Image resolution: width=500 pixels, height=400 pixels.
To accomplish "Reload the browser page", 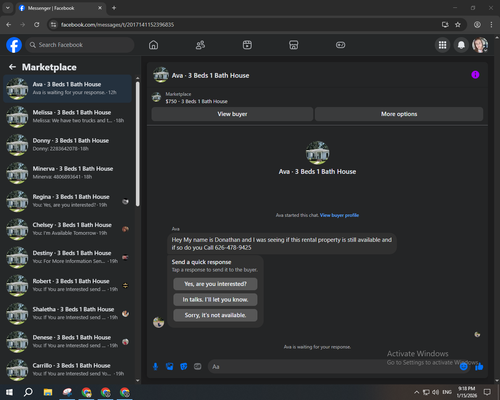I will tap(37, 25).
